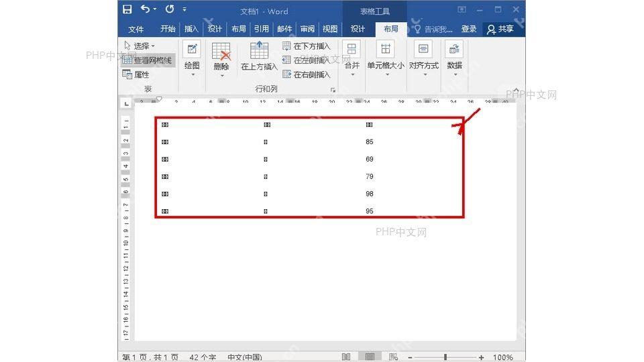Adjust the zoom slider handle
Image resolution: width=644 pixels, height=362 pixels.
point(445,357)
